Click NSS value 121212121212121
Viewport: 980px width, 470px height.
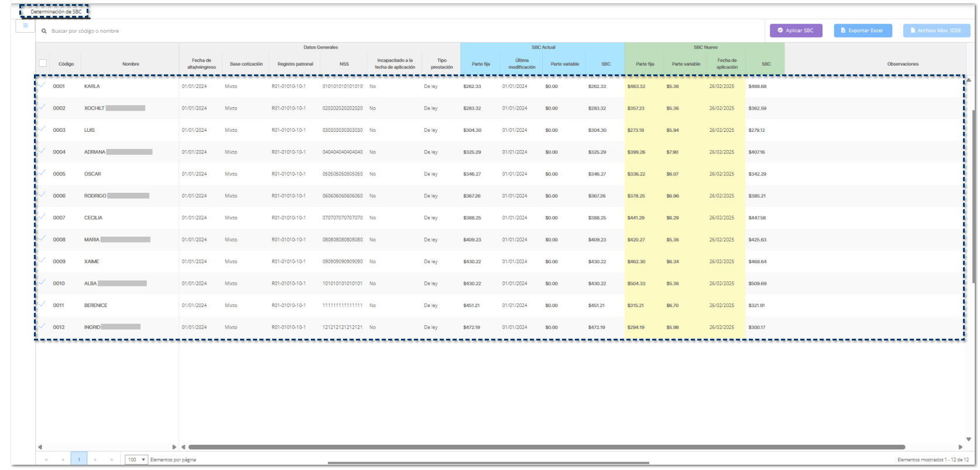[342, 328]
